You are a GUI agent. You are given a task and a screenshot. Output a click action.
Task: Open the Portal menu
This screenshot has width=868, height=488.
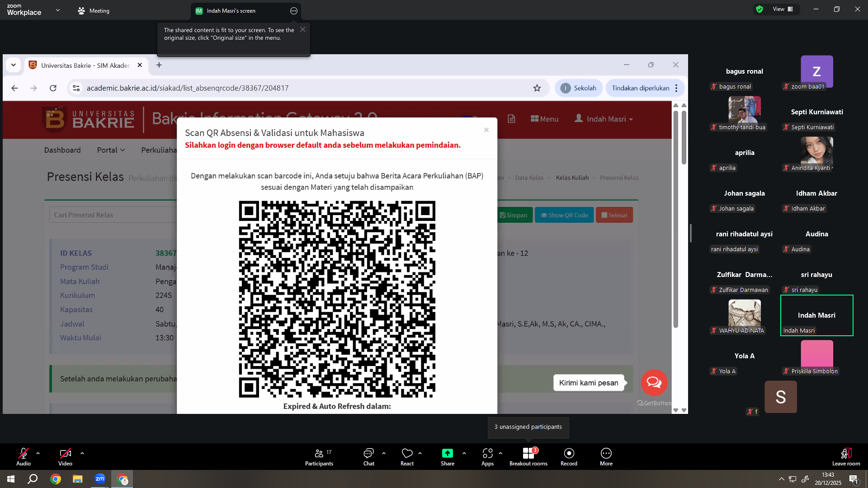coord(111,150)
